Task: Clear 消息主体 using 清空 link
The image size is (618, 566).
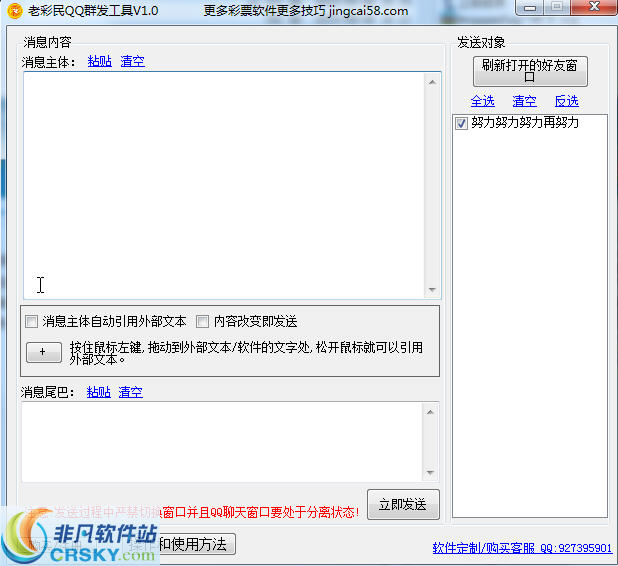Action: (x=132, y=61)
